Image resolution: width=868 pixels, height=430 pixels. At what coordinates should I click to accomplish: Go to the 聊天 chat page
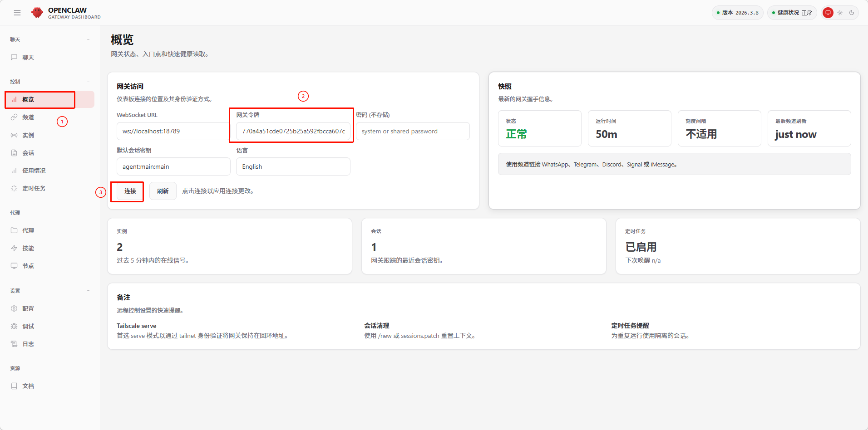pyautogui.click(x=28, y=57)
